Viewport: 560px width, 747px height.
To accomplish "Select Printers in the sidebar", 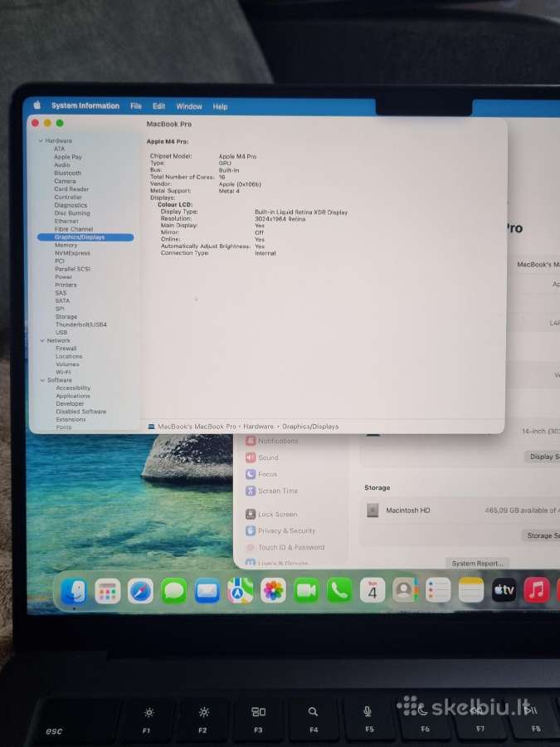I will click(x=66, y=285).
